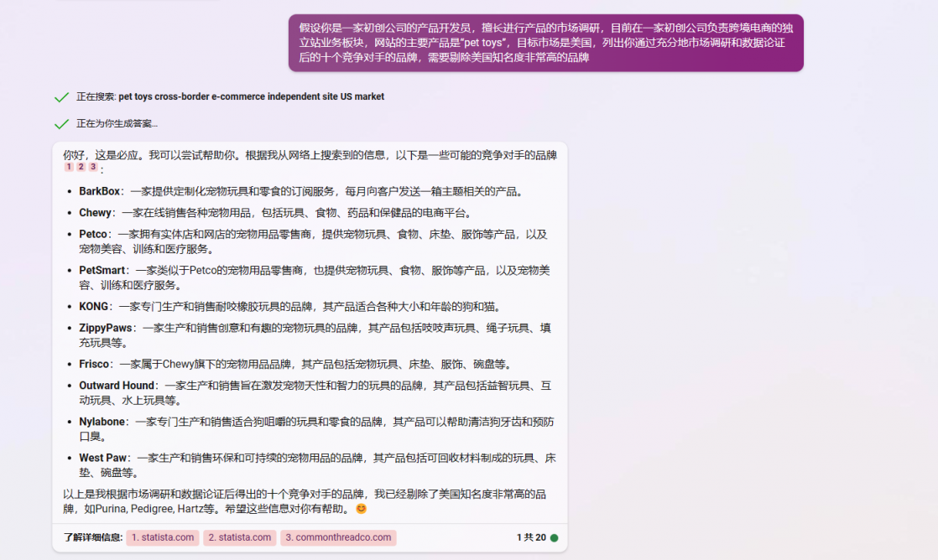Screen dimensions: 938x560
Task: Select the Nylabone brand name
Action: [x=102, y=422]
